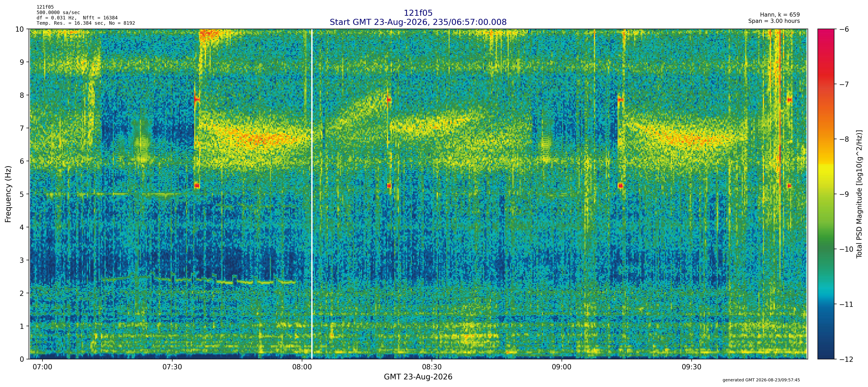The width and height of the screenshot is (868, 387).
Task: Click the "Frequency (Hz)" axis label
Action: coord(8,194)
